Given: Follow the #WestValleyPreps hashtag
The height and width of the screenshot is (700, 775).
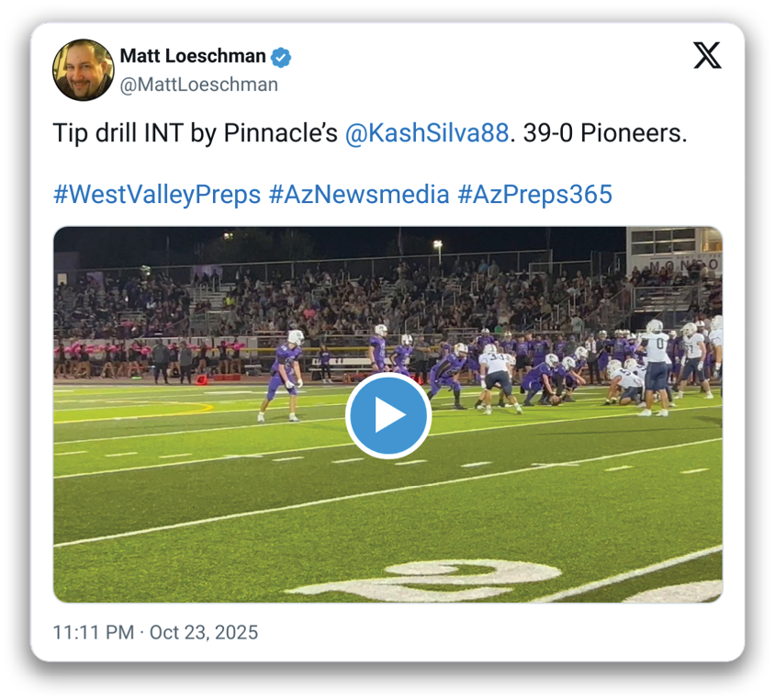Looking at the screenshot, I should coord(156,195).
